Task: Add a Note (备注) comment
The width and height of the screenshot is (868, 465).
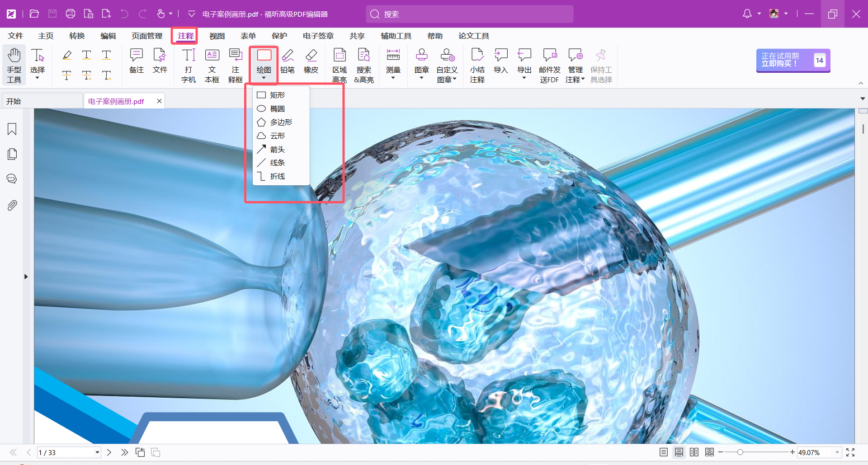Action: (x=136, y=61)
